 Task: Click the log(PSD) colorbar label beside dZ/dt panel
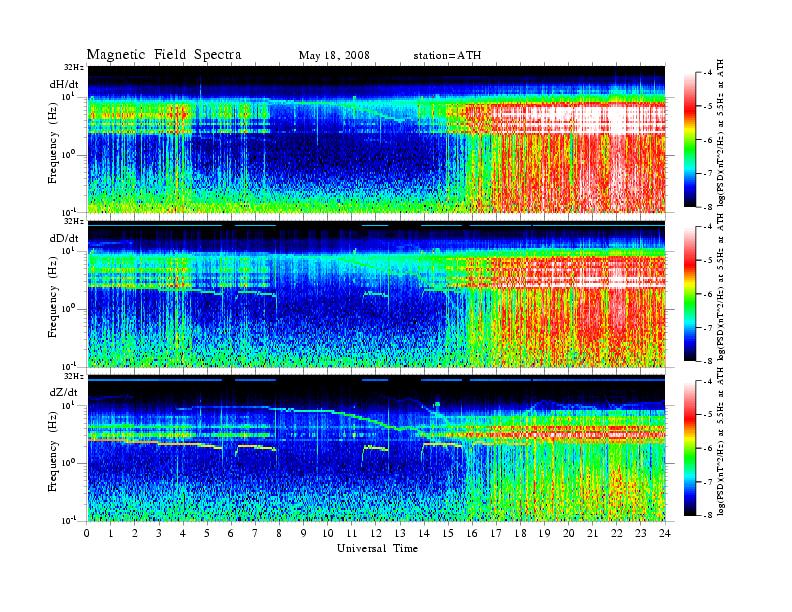pyautogui.click(x=720, y=441)
